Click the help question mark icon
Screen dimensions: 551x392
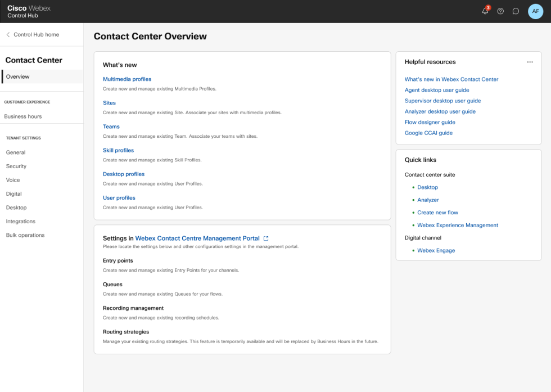[500, 11]
